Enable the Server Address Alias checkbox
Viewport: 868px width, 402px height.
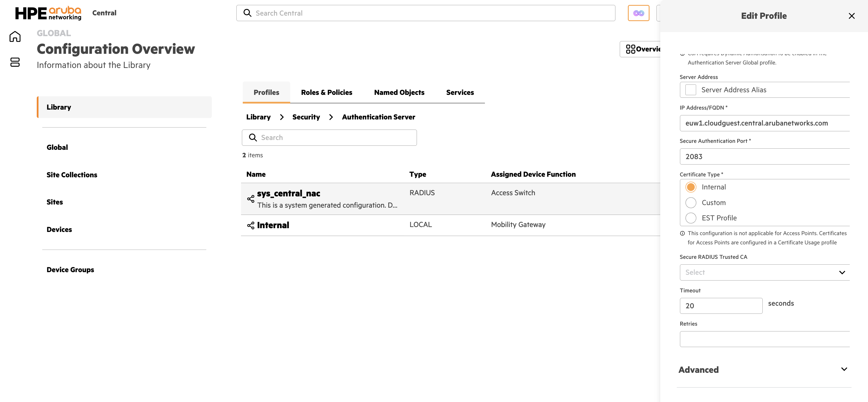[690, 90]
